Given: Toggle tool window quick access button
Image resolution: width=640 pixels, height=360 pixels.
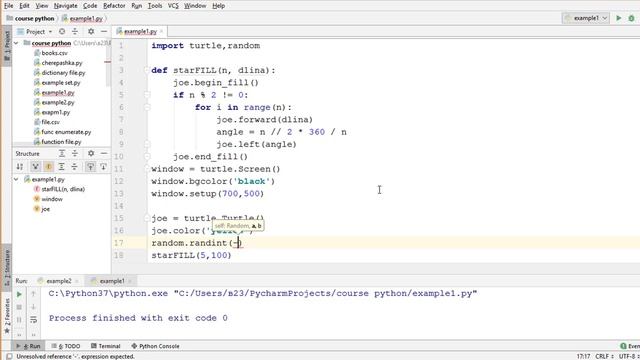Looking at the screenshot, I should [x=9, y=356].
